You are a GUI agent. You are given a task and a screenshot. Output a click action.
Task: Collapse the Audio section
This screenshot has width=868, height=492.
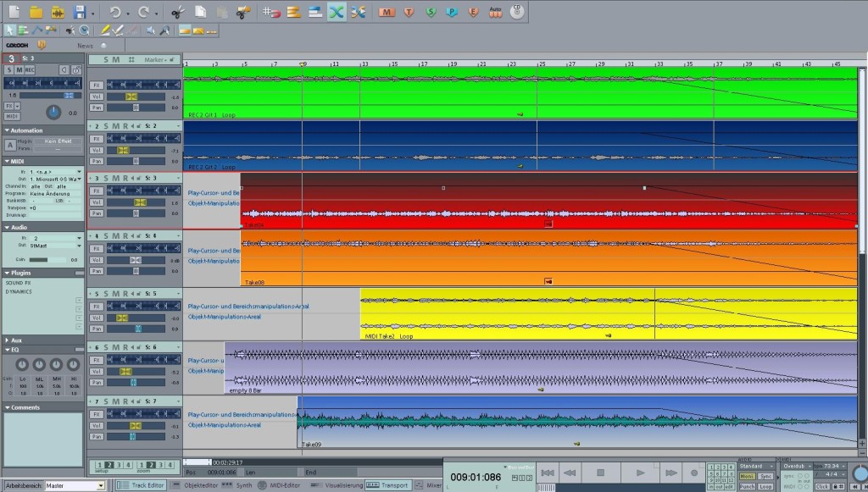point(7,227)
